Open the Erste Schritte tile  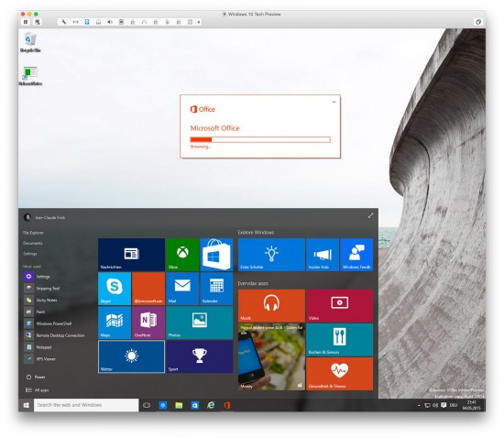271,255
